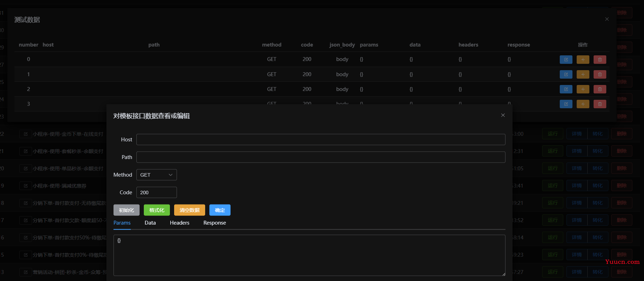Click 转化 for 小程序-使用-单品秒杀-余额支付
The width and height of the screenshot is (644, 281).
(597, 169)
